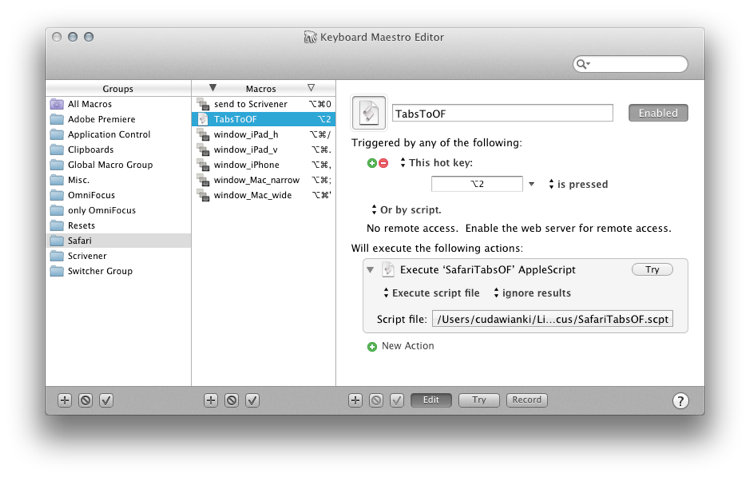The width and height of the screenshot is (750, 478).
Task: Open 'Or by script' popup menu
Action: pyautogui.click(x=406, y=210)
